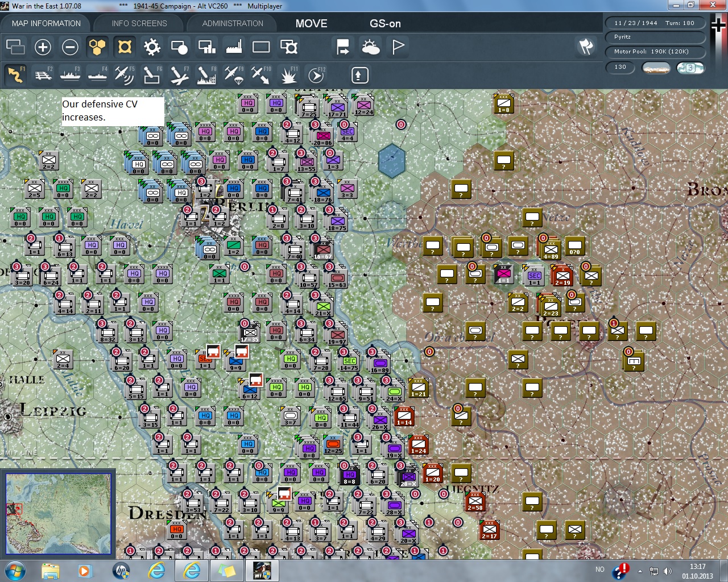Open the weather sun-and-cloud icon
Image resolution: width=728 pixels, height=582 pixels.
tap(370, 47)
